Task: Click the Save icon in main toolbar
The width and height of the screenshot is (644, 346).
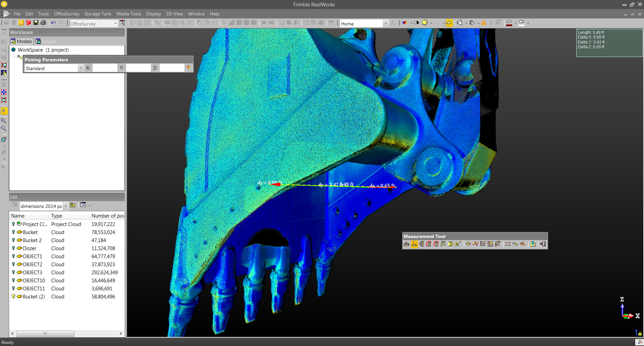Action: (x=36, y=22)
